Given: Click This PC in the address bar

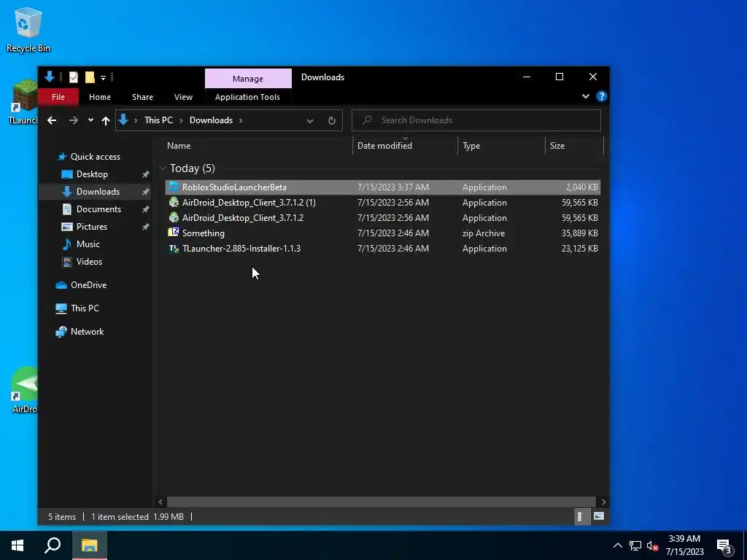Looking at the screenshot, I should 158,120.
